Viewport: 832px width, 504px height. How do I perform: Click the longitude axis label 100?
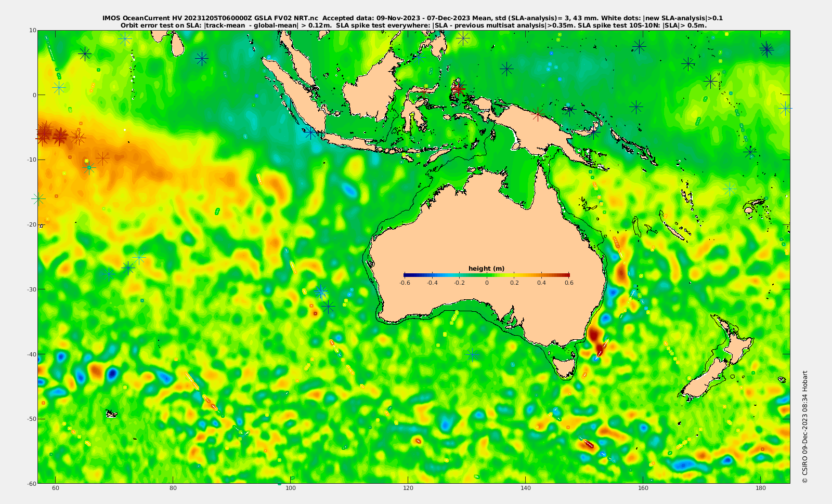tap(291, 488)
